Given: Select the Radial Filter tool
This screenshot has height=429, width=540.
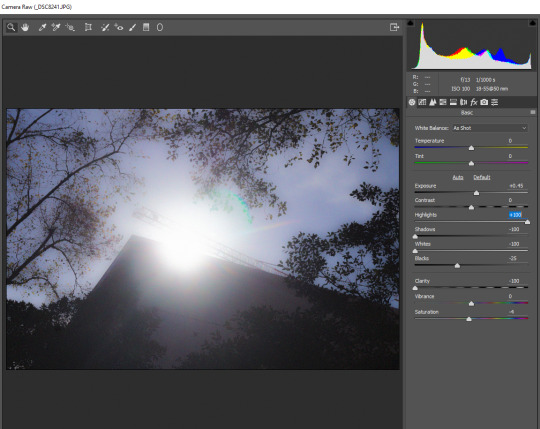Looking at the screenshot, I should pyautogui.click(x=160, y=27).
